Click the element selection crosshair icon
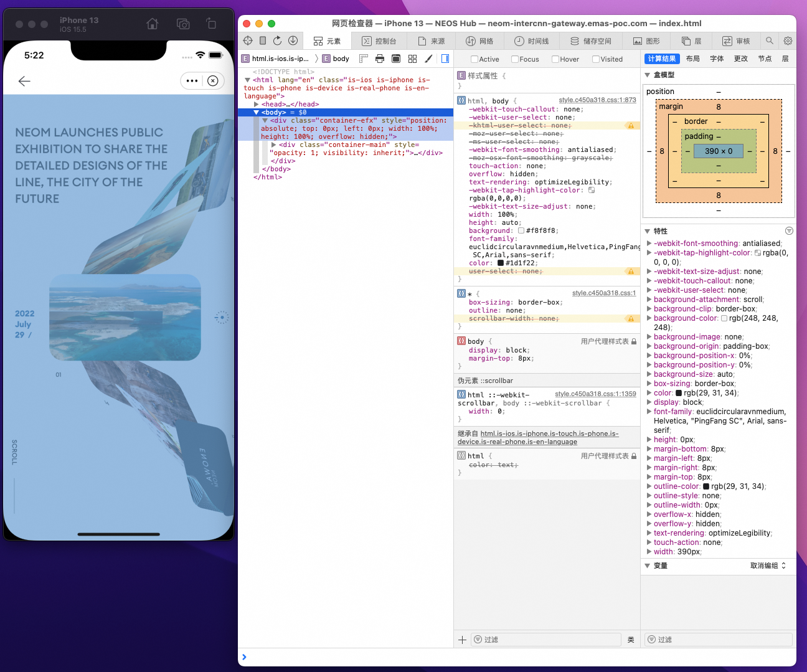 (248, 40)
